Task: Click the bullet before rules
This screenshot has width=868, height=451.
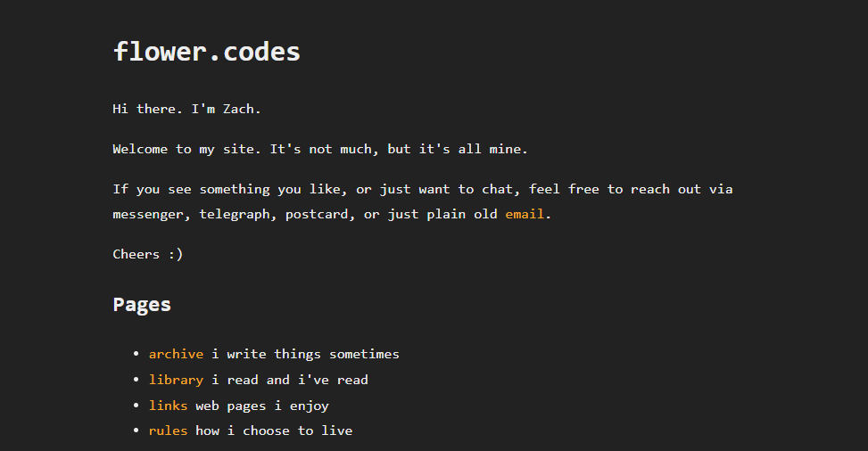Action: click(136, 430)
